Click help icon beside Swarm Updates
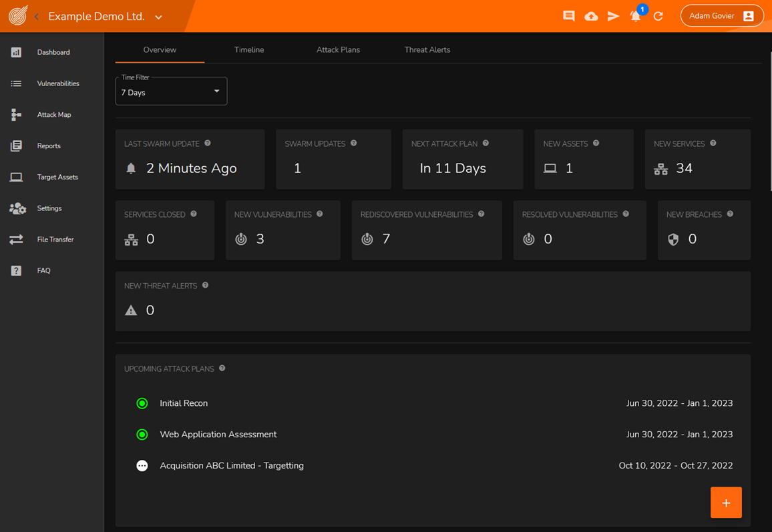Image resolution: width=772 pixels, height=532 pixels. pyautogui.click(x=353, y=144)
